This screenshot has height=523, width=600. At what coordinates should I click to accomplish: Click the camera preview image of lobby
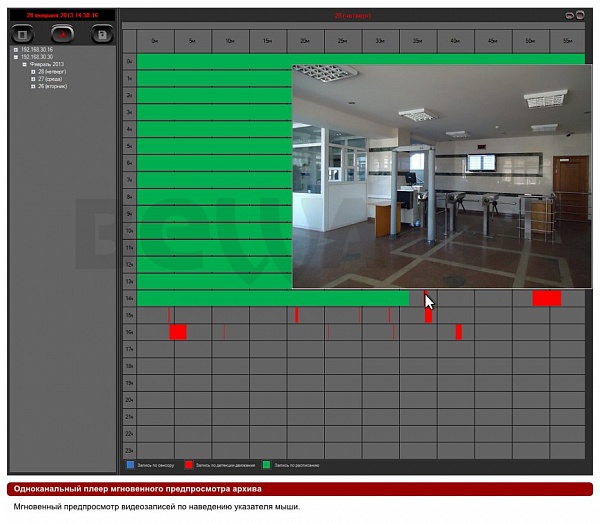pyautogui.click(x=442, y=176)
